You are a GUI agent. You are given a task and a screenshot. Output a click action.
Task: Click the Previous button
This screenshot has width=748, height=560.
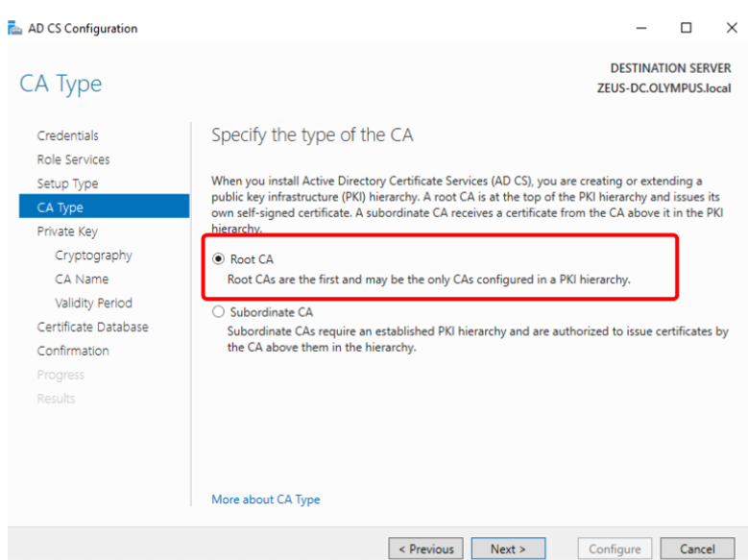point(425,548)
